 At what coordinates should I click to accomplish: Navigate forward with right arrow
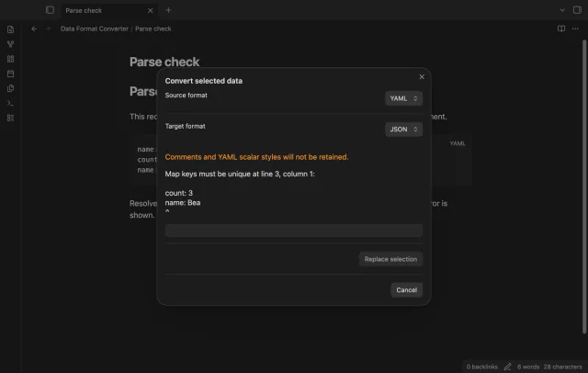click(x=48, y=28)
